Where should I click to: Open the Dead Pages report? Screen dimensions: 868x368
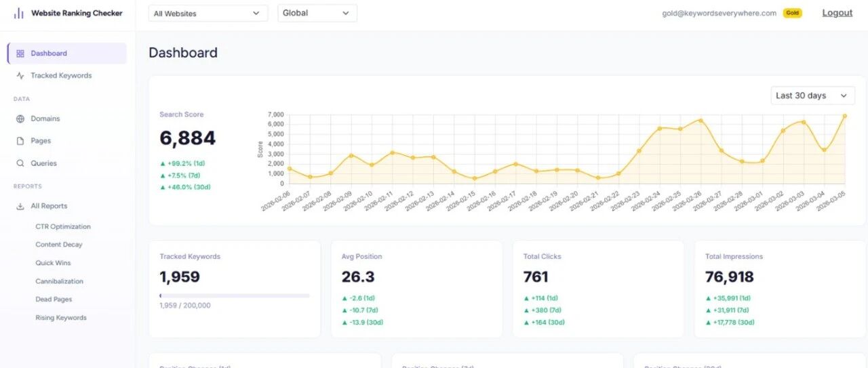pyautogui.click(x=54, y=300)
